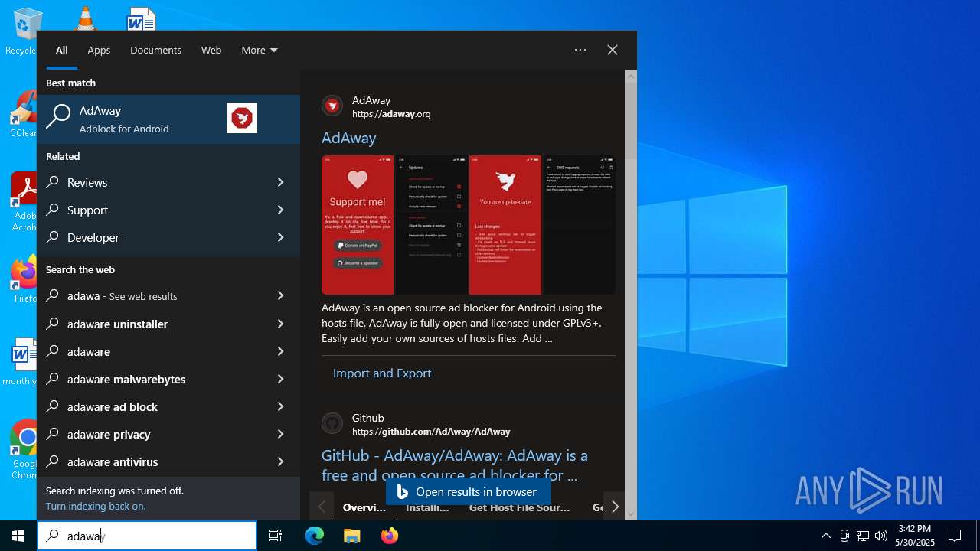Screen dimensions: 980x551
Task: Open File Explorer from taskbar
Action: pyautogui.click(x=351, y=536)
